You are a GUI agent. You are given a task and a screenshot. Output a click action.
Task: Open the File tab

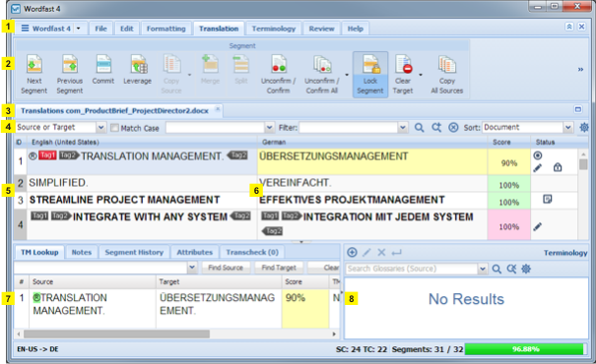coord(100,29)
